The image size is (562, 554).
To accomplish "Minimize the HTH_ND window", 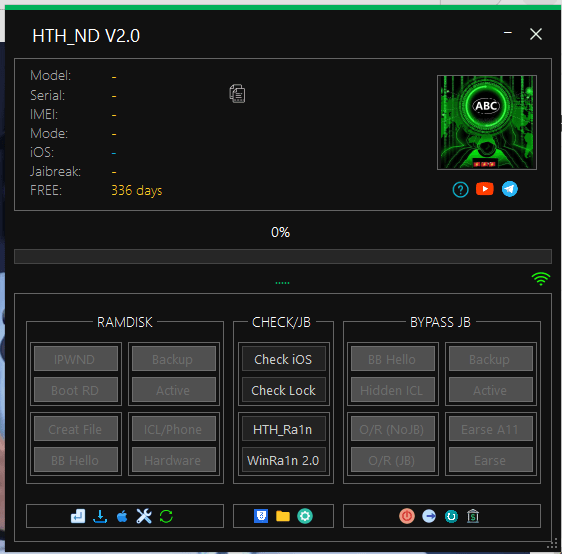I will point(508,33).
